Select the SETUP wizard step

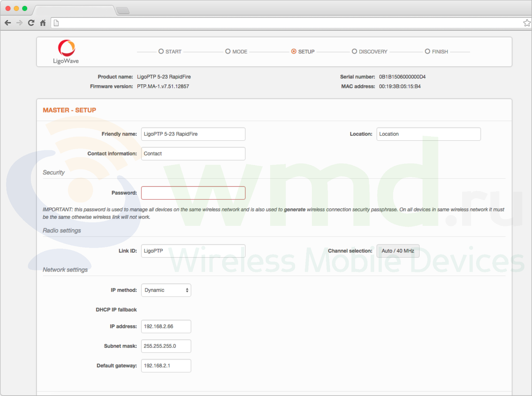point(303,52)
